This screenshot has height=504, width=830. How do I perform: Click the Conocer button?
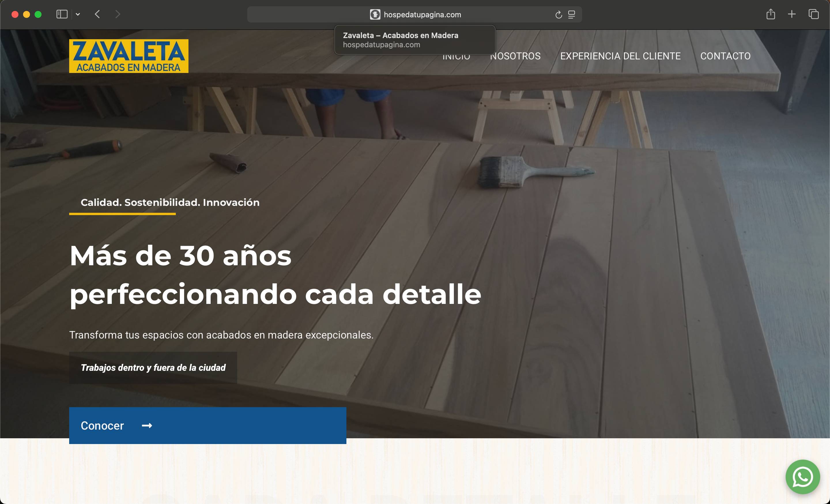[x=207, y=426]
